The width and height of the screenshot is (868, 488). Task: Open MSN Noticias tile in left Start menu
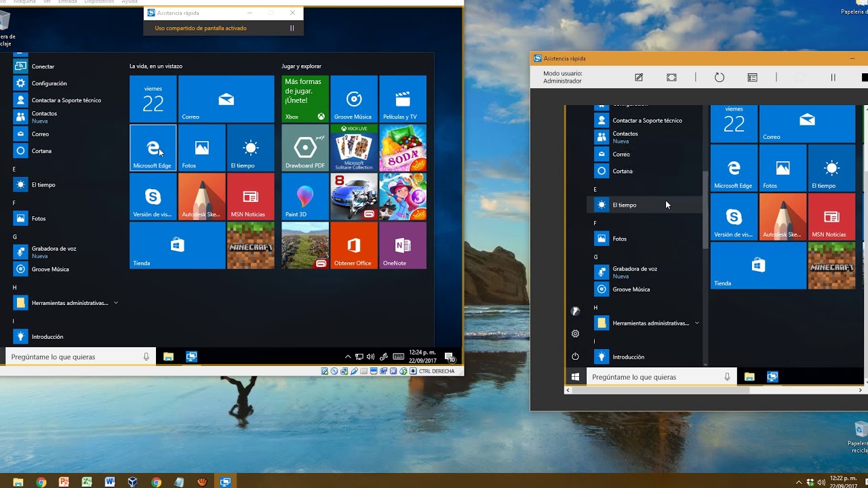click(250, 197)
